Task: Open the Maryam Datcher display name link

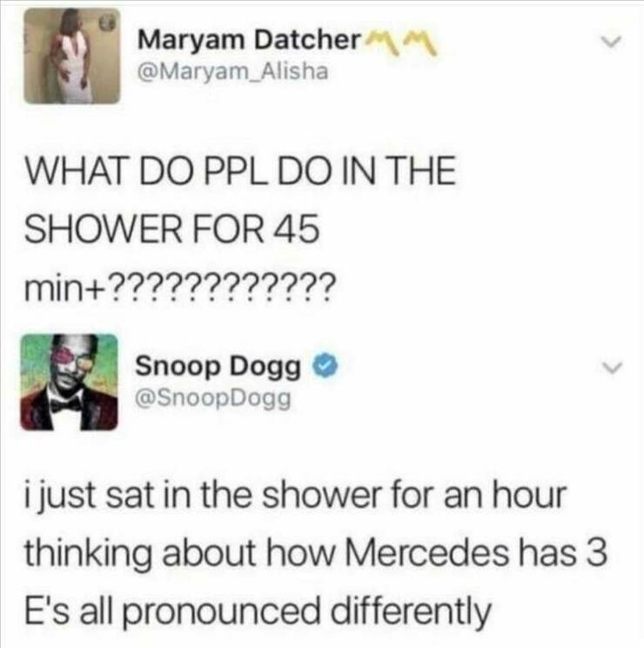Action: (x=250, y=41)
